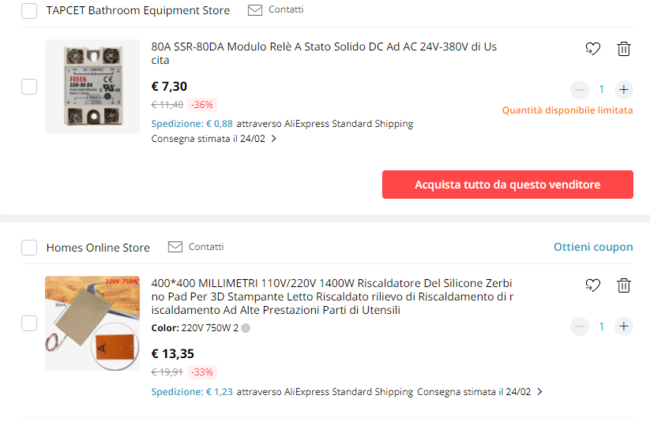The image size is (650, 429).
Task: Open the 80A SSR-80DA relay product thumbnail
Action: pyautogui.click(x=92, y=87)
